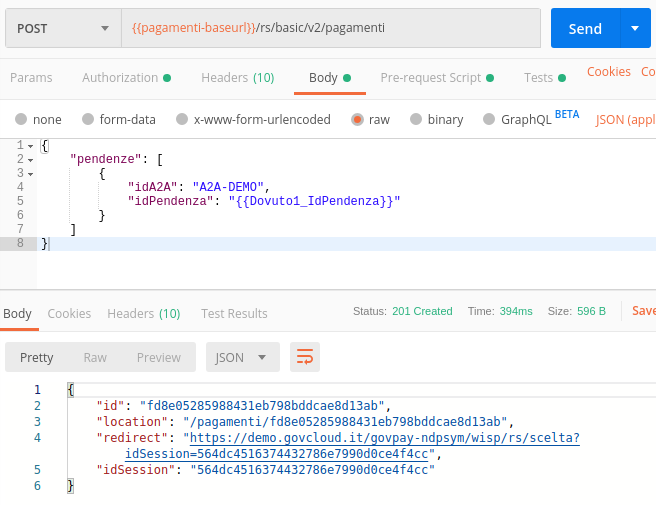Click line number 8 in the editor gutter

[x=20, y=243]
